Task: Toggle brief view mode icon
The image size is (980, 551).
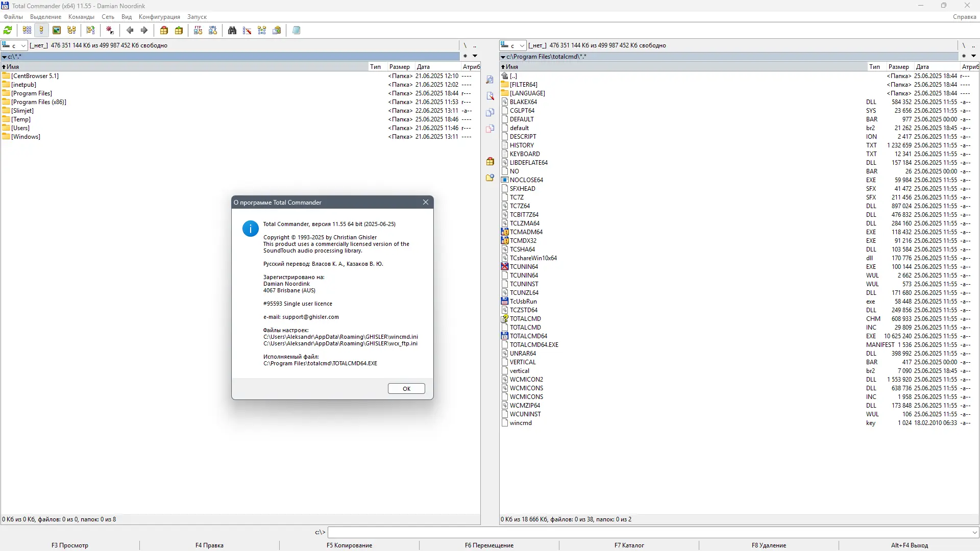Action: click(27, 31)
